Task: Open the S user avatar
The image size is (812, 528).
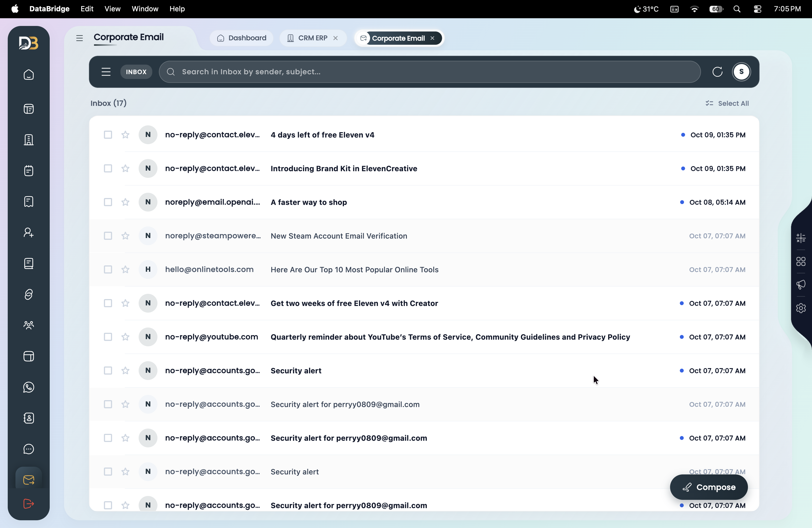Action: [x=741, y=72]
